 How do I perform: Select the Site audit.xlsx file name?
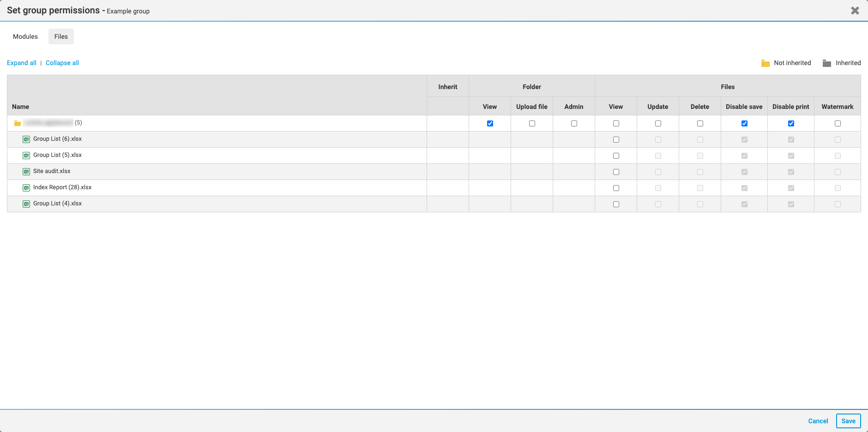point(52,171)
